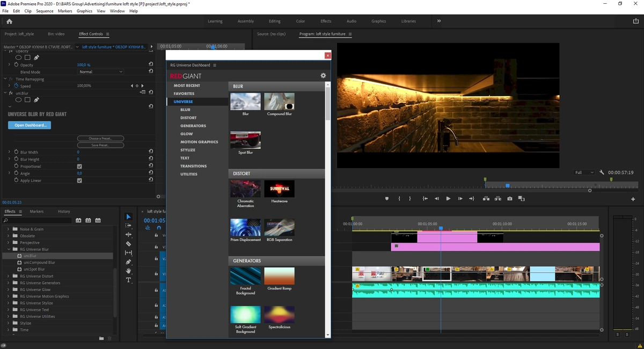Toggle animation stopwatch for Blur Height
Screen dimensions: 644x349
(x=16, y=159)
